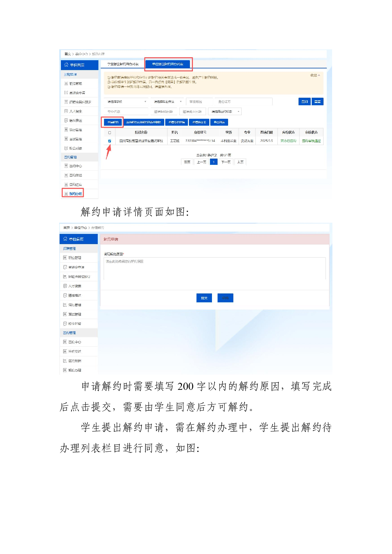Click the home icon in the lower 单位首页 header
This screenshot has width=392, height=554.
[65, 239]
